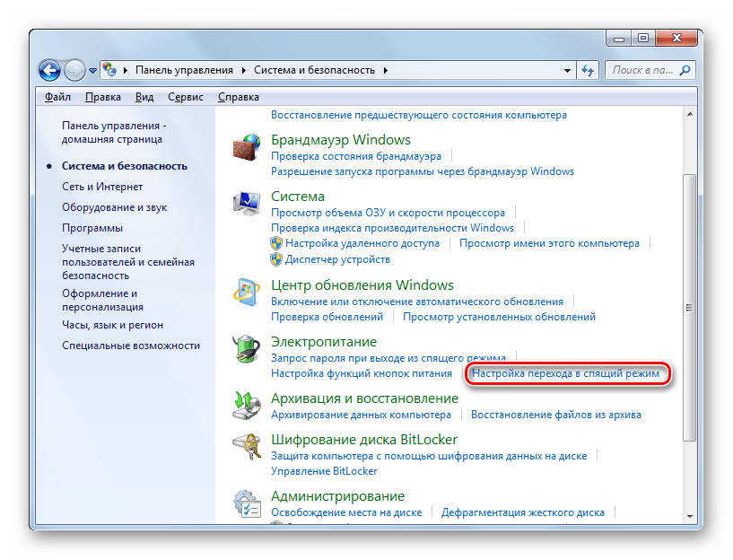Click the Администрирование tools icon

(246, 504)
